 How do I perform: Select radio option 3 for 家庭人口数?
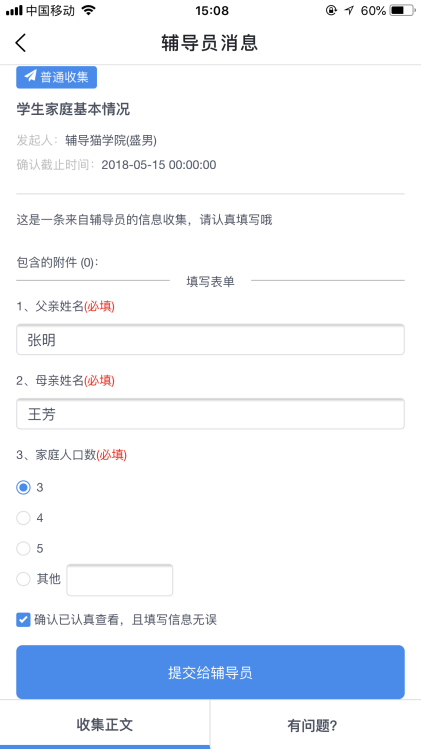click(23, 488)
